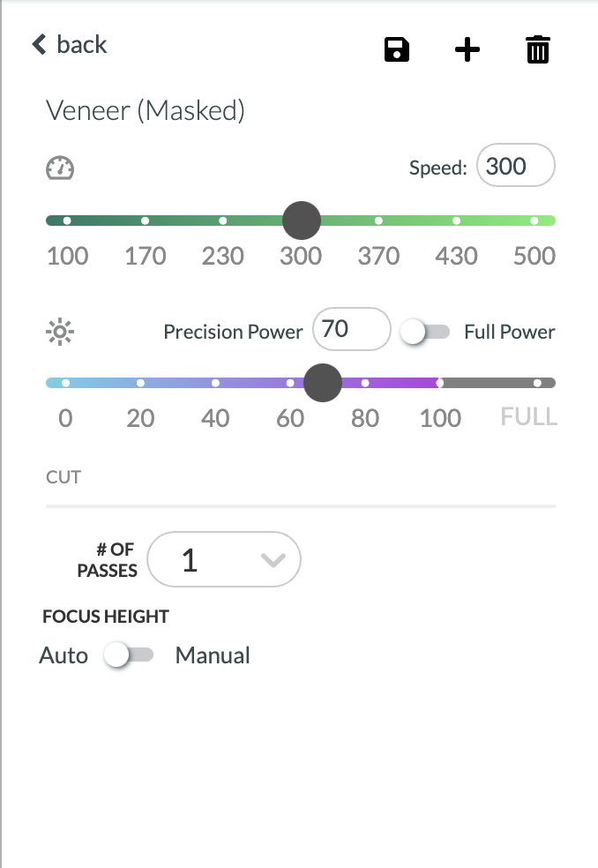Click the Manual focus height label
The image size is (598, 868).
coord(213,655)
